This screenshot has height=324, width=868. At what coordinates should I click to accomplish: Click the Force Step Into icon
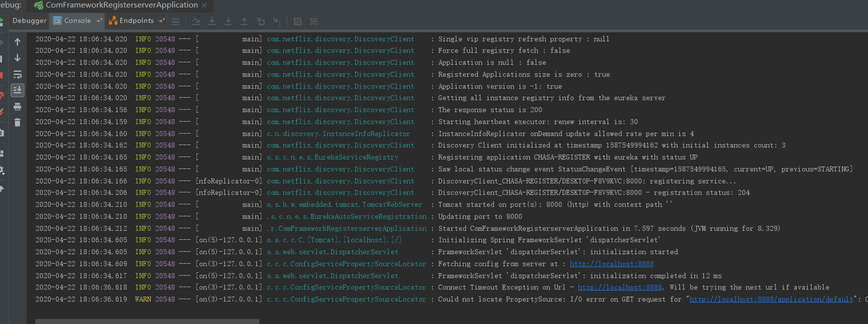click(228, 21)
